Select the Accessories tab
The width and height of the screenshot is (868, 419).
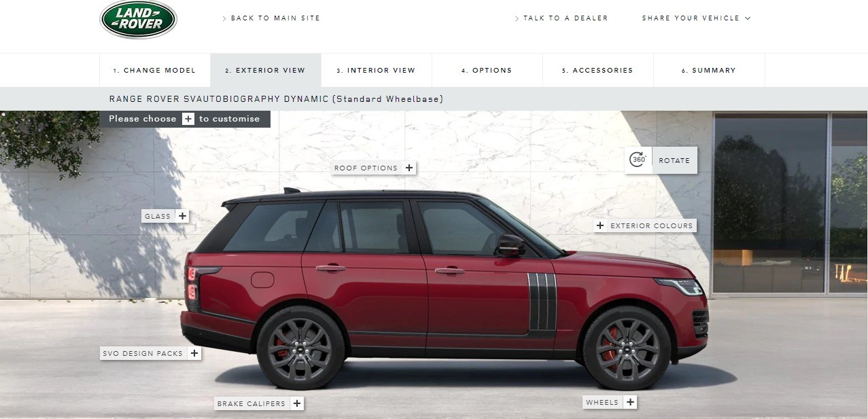point(597,70)
